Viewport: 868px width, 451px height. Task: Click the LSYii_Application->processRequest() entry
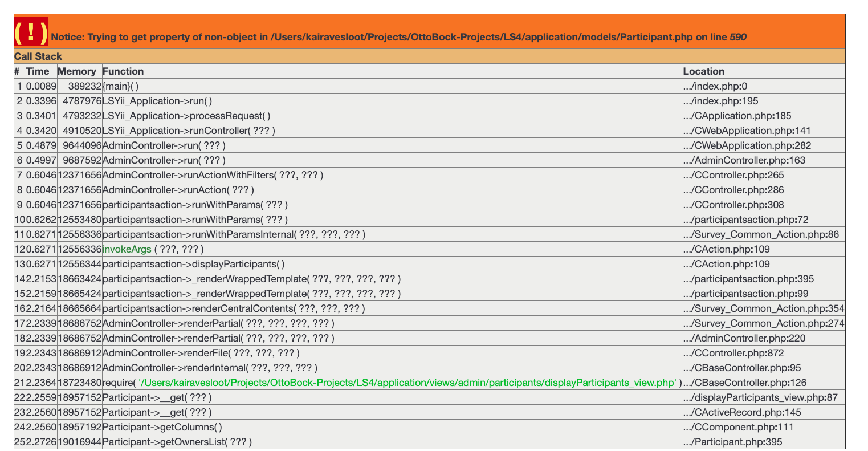(x=186, y=116)
